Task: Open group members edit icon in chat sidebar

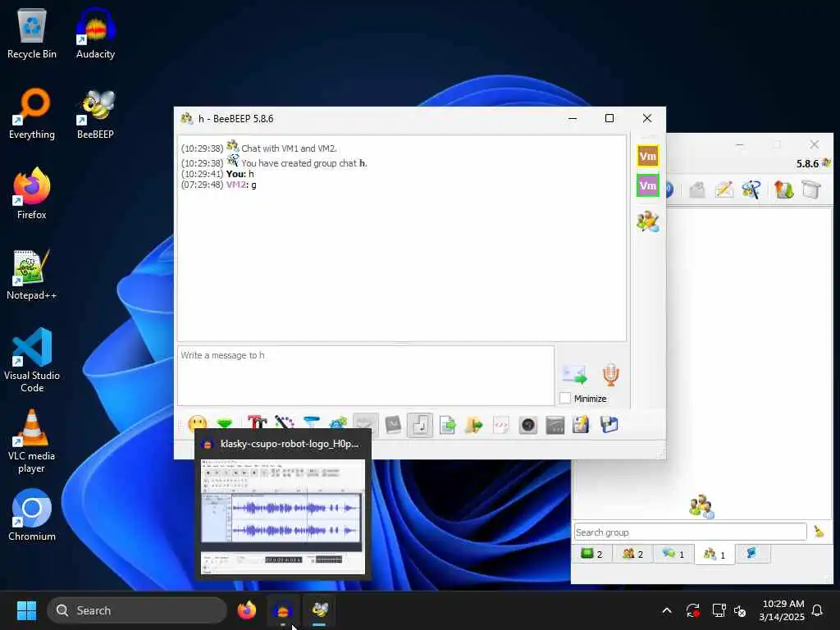Action: 648,221
